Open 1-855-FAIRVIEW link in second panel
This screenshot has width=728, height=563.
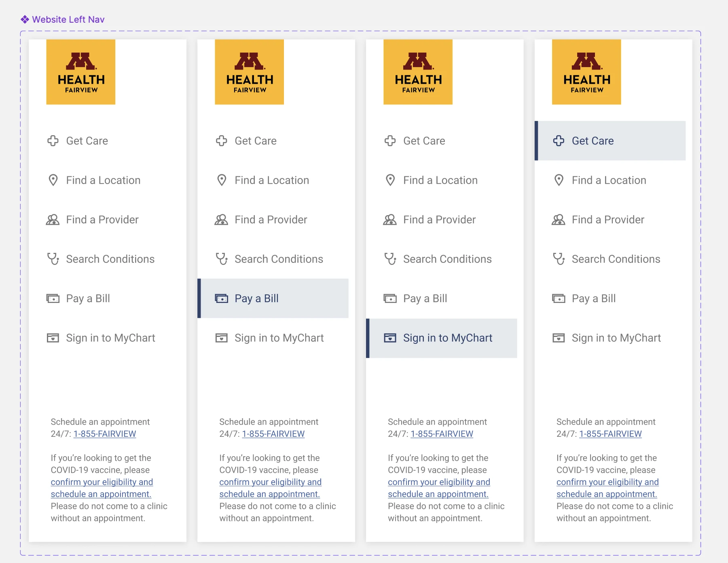(x=273, y=434)
